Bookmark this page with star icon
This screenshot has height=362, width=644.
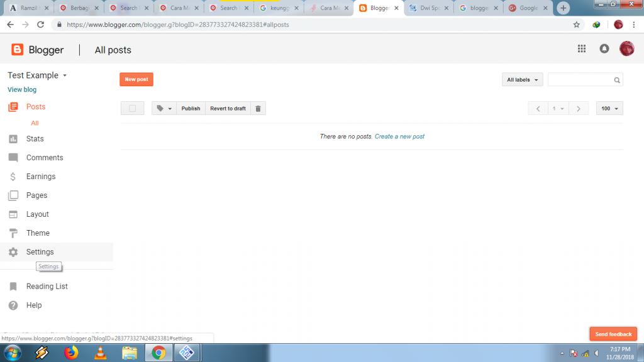[x=577, y=25]
